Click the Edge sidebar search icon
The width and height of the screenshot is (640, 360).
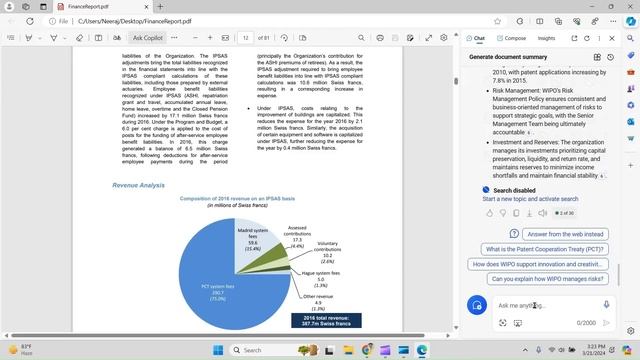point(631,38)
